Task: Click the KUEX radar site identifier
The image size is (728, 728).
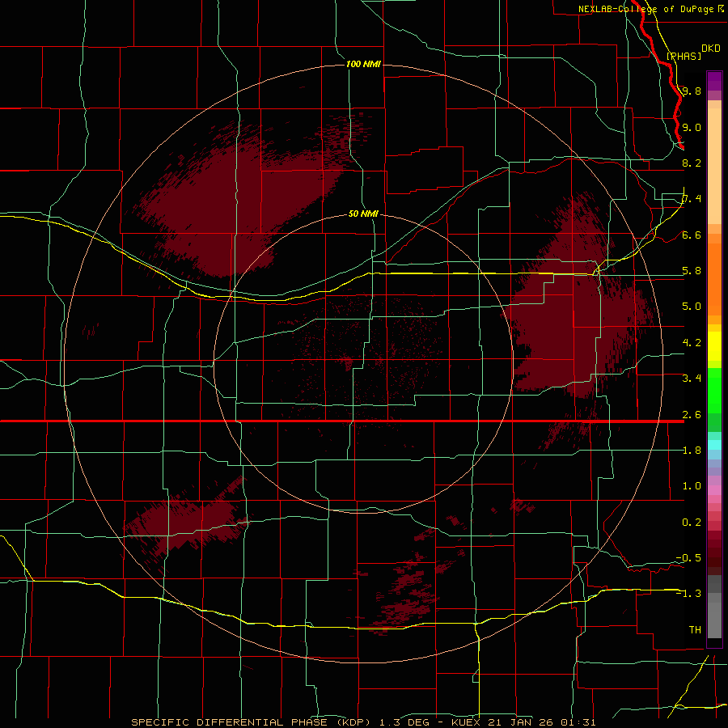Action: point(465,722)
